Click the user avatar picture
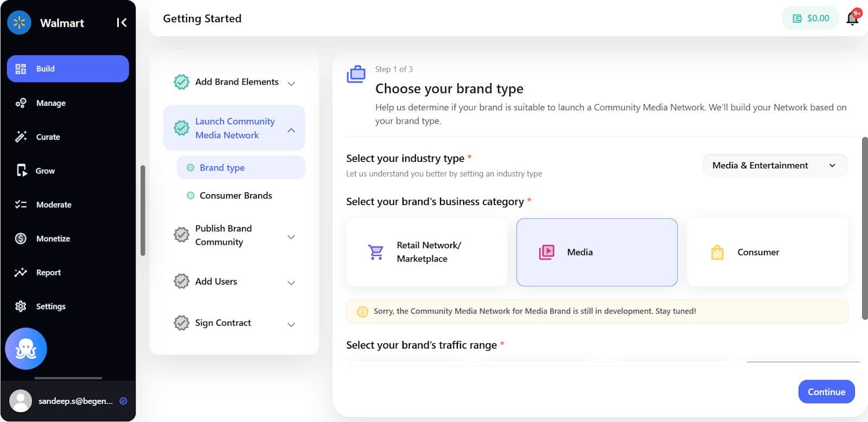Screen dimensions: 868x422 [x=21, y=401]
